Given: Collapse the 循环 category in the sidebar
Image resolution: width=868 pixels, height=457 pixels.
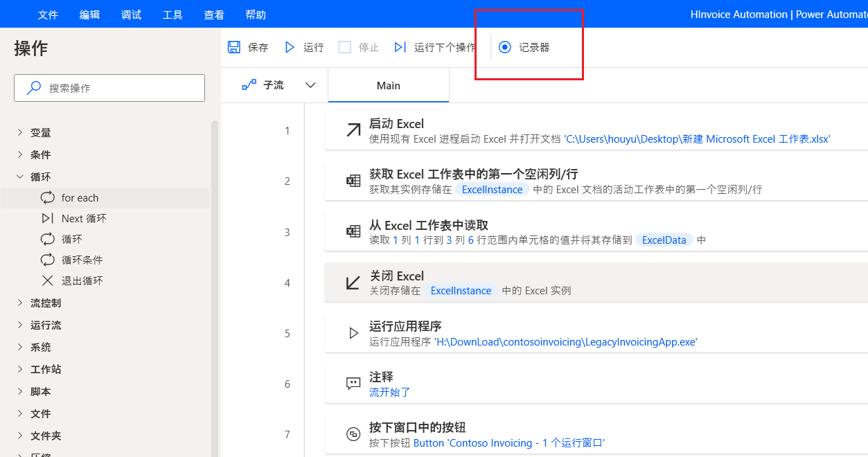Looking at the screenshot, I should [x=19, y=176].
